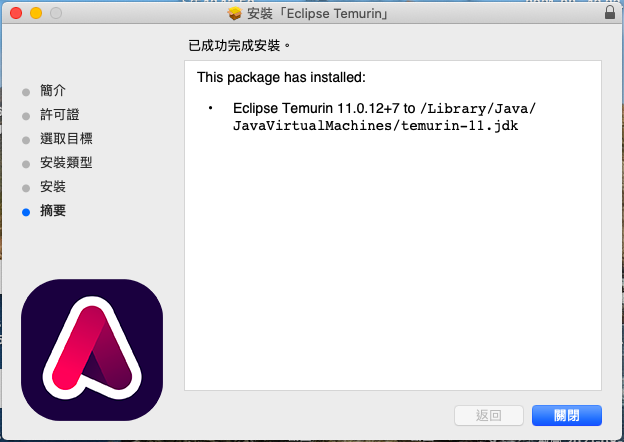Image resolution: width=624 pixels, height=442 pixels.
Task: Select the 摘要 step in sidebar
Action: [53, 210]
